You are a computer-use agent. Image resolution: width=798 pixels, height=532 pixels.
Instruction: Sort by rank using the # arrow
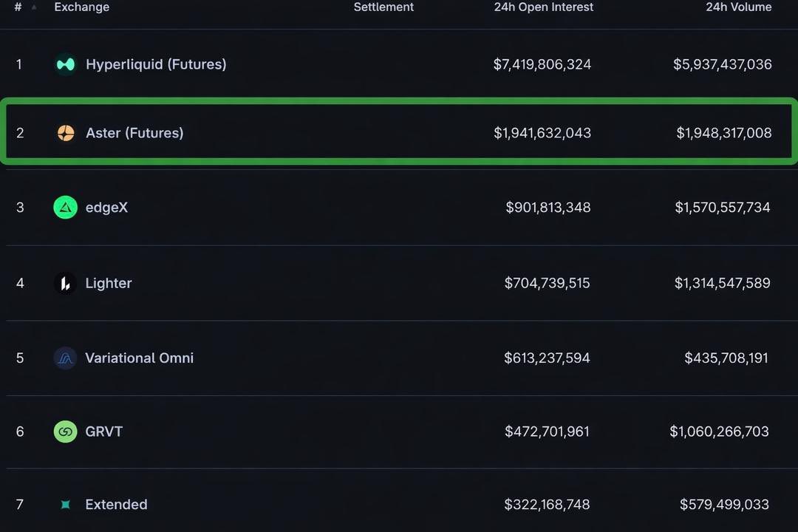click(x=34, y=7)
